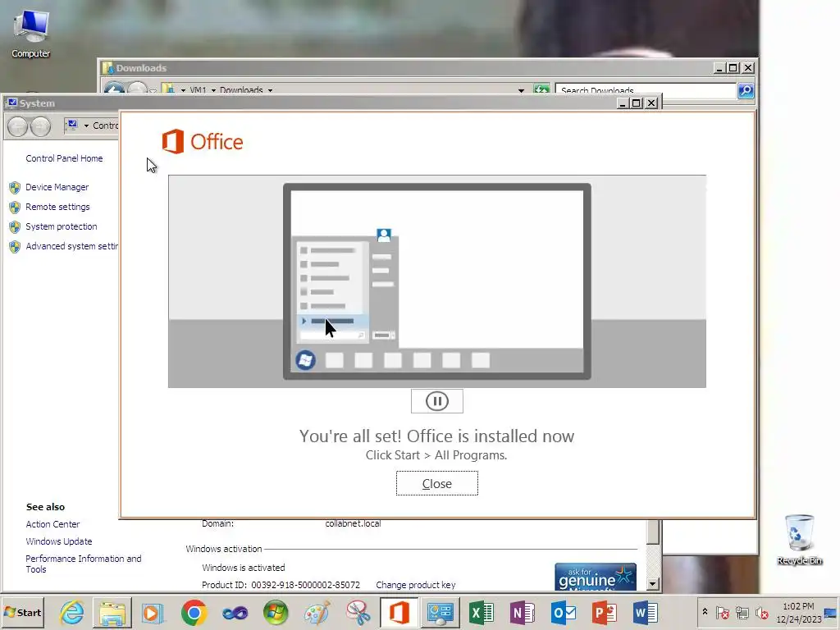Click the System window scroll-down arrow
This screenshot has height=630, width=840.
652,584
